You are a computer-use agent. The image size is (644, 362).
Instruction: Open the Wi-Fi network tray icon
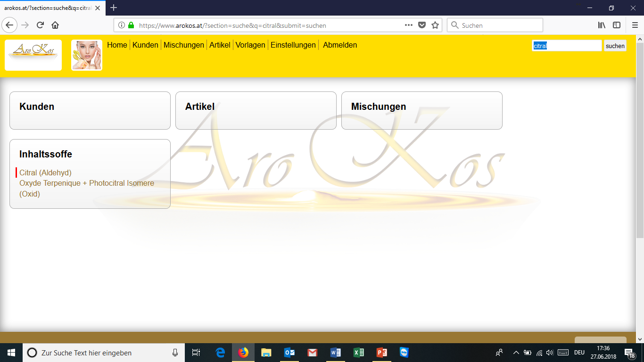[x=539, y=353]
